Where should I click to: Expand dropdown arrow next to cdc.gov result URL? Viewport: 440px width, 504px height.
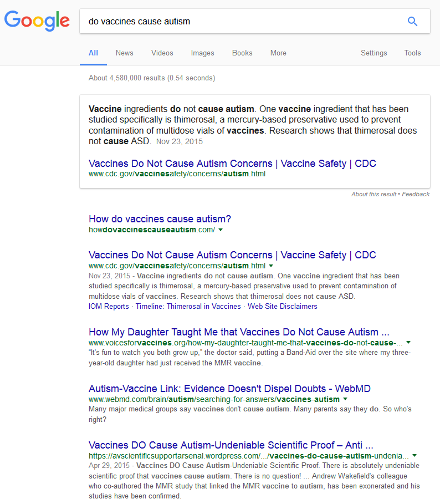click(271, 266)
